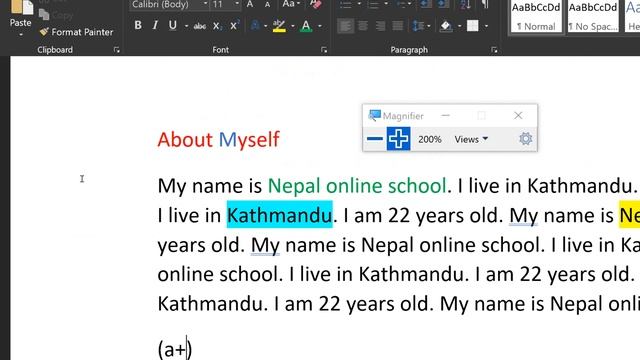Open the Paragraph dialog launcher
The height and width of the screenshot is (360, 640).
tap(494, 50)
